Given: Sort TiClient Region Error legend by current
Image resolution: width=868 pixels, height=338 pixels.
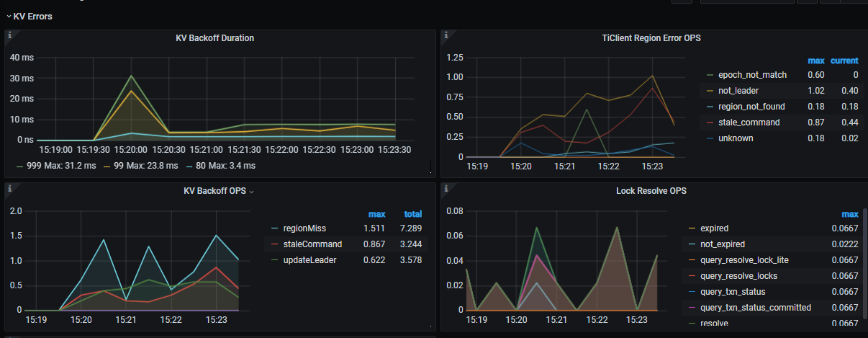Looking at the screenshot, I should point(844,61).
